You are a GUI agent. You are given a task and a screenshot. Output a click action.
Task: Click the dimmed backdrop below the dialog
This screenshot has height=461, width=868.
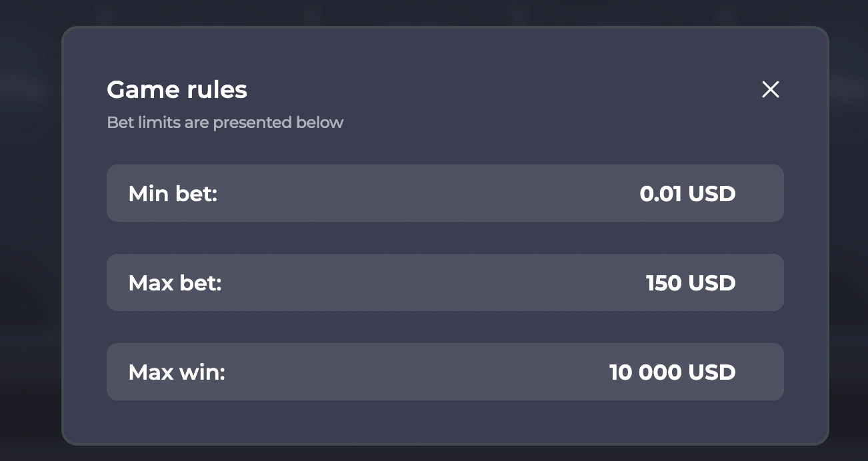(433, 453)
